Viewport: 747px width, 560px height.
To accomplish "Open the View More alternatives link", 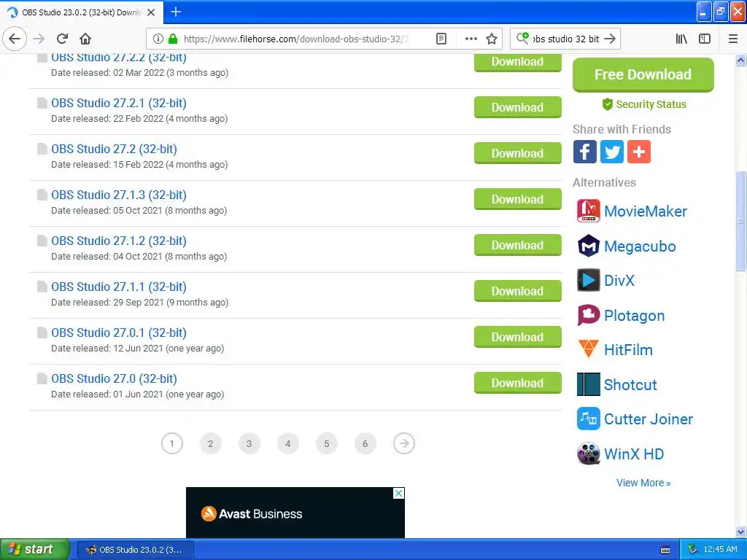I will (643, 483).
